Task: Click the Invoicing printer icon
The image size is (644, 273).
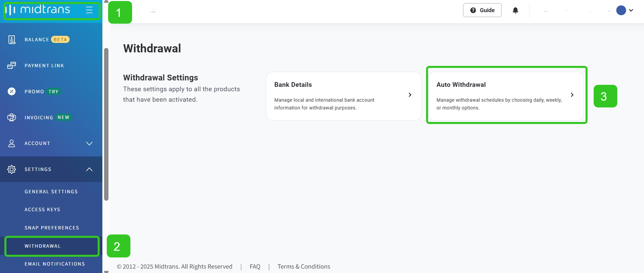Action: 12,117
